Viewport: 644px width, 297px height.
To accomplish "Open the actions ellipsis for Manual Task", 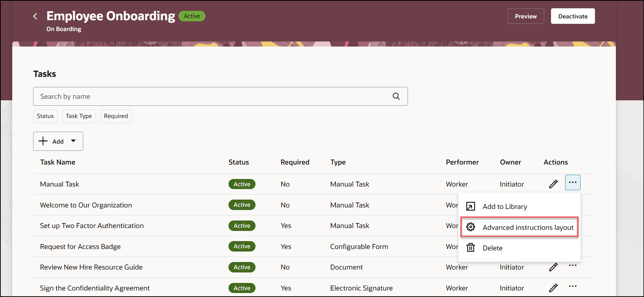I will point(573,183).
